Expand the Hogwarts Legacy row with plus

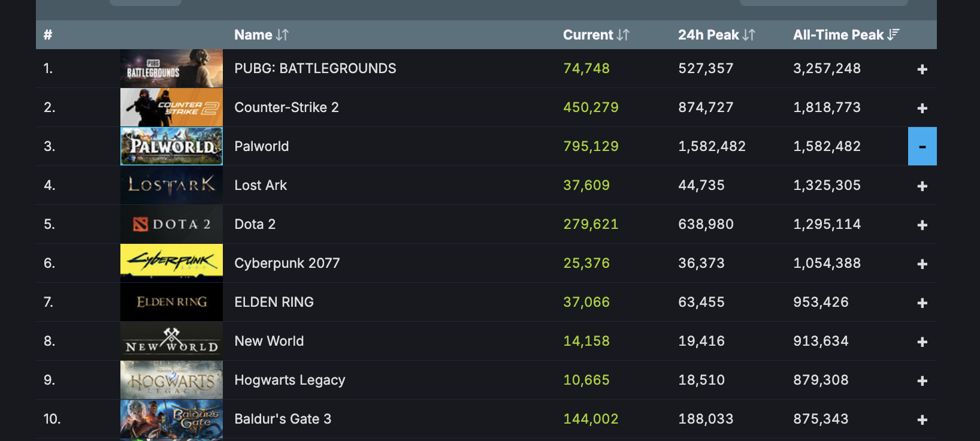click(922, 380)
